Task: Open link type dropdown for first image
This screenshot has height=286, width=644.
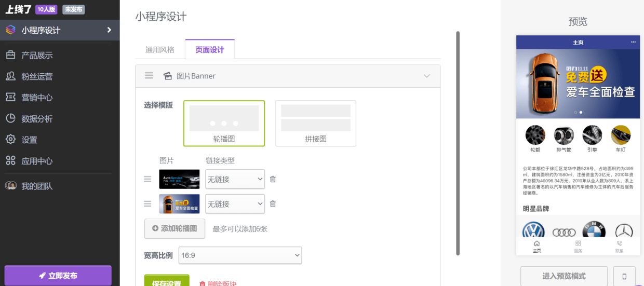Action: [235, 179]
